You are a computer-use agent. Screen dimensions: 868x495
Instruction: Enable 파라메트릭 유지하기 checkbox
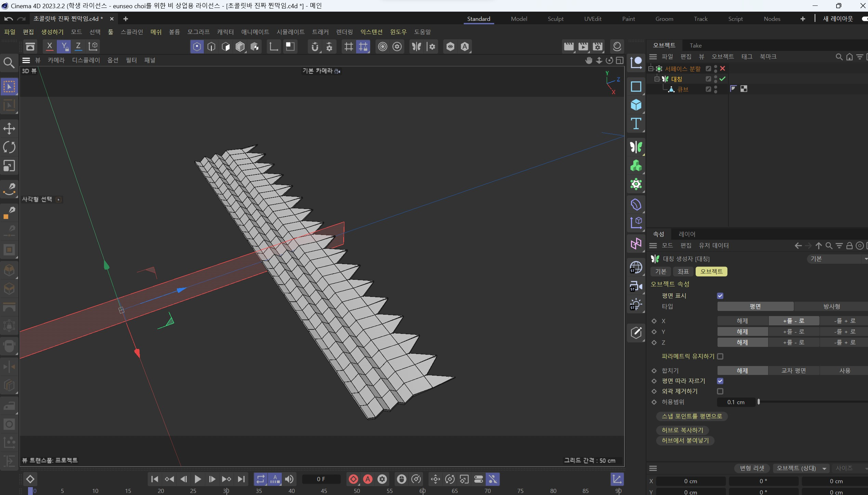[720, 356]
